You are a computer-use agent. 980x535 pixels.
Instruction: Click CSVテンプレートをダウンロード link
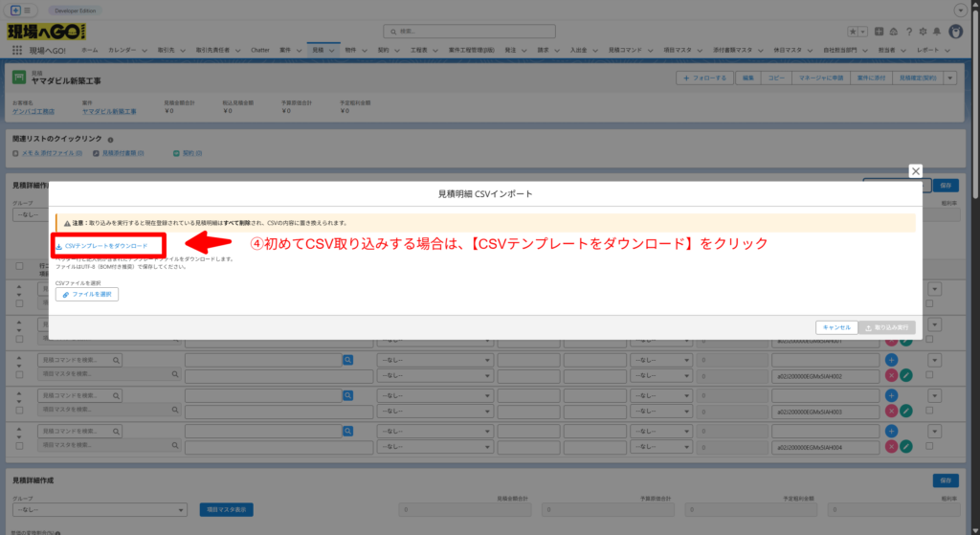tap(108, 246)
